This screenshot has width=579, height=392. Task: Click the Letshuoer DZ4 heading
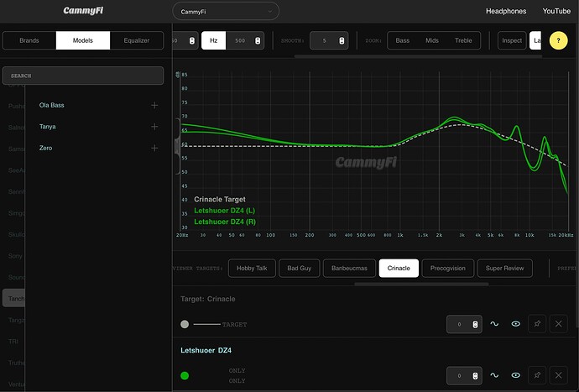(206, 350)
